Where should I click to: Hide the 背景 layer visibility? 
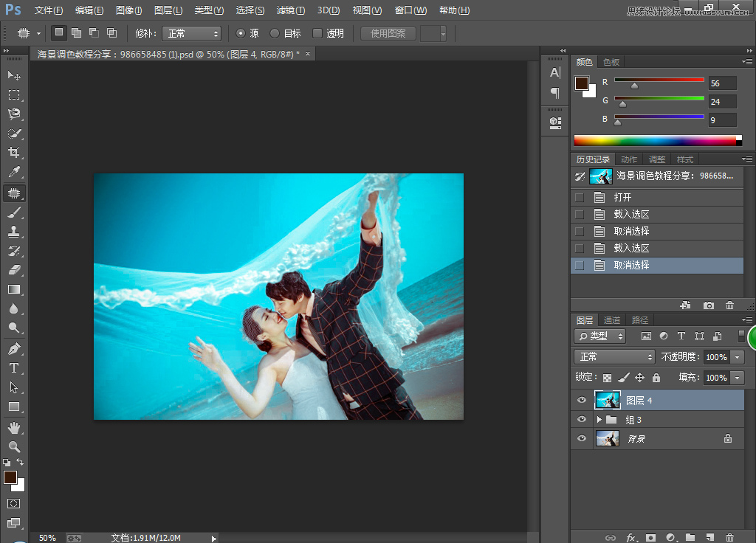point(582,438)
